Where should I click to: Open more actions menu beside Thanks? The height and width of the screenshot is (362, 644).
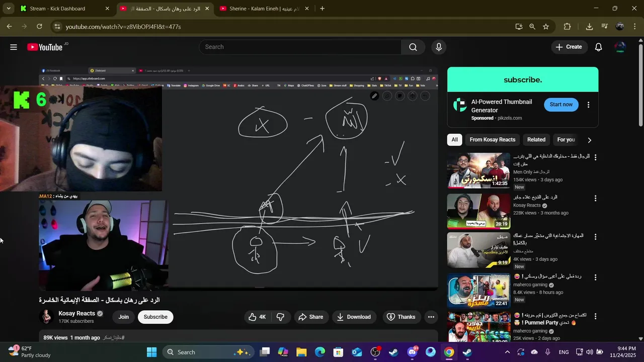pos(431,317)
